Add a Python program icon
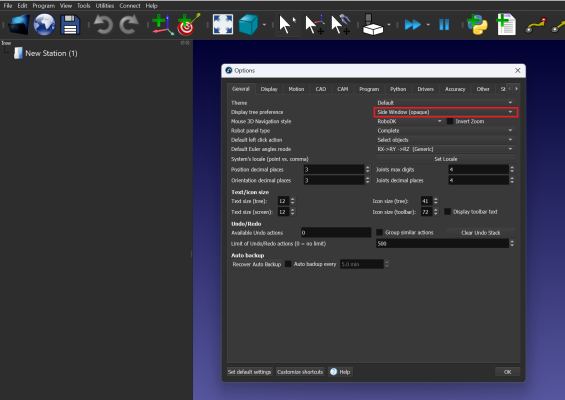The width and height of the screenshot is (565, 400). (x=477, y=25)
